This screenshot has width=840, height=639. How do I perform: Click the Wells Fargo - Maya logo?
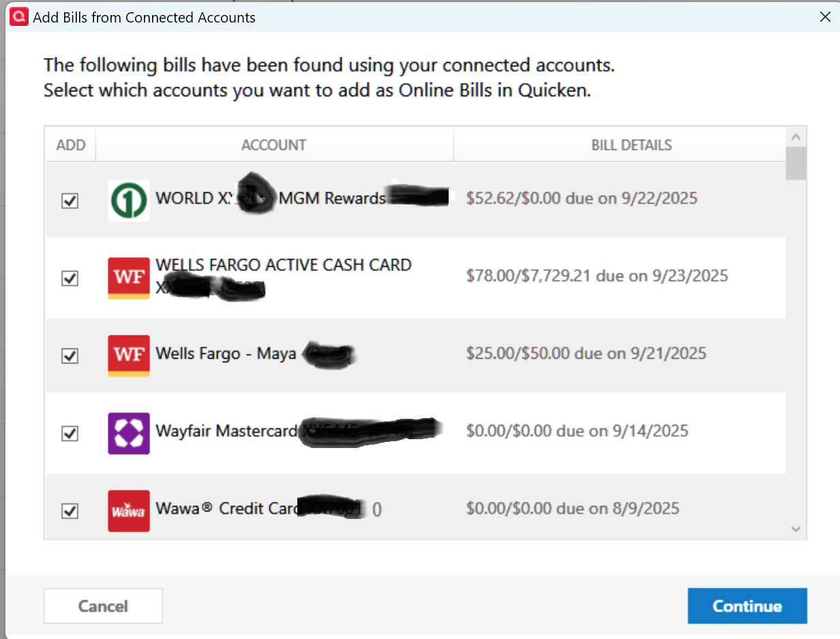coord(129,356)
